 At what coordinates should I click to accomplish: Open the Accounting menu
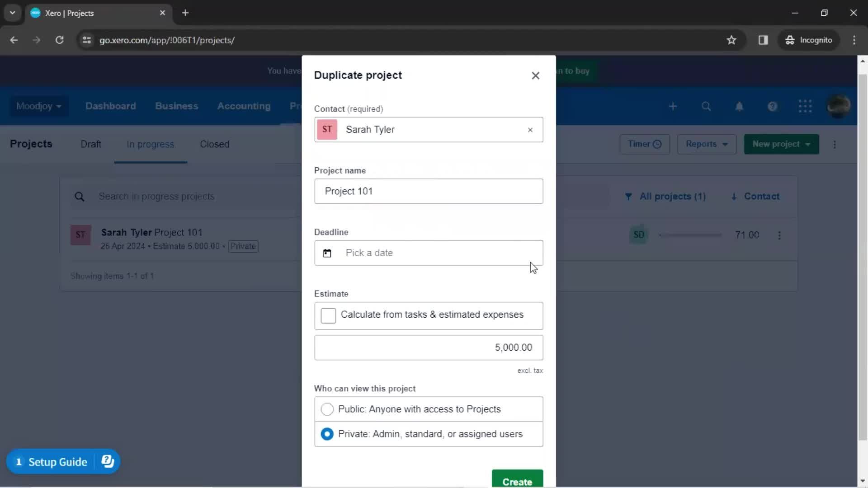pyautogui.click(x=244, y=106)
